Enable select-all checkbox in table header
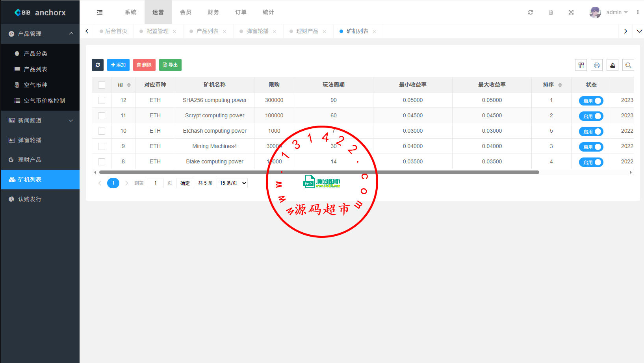Screen dimensions: 644x363 point(102,84)
